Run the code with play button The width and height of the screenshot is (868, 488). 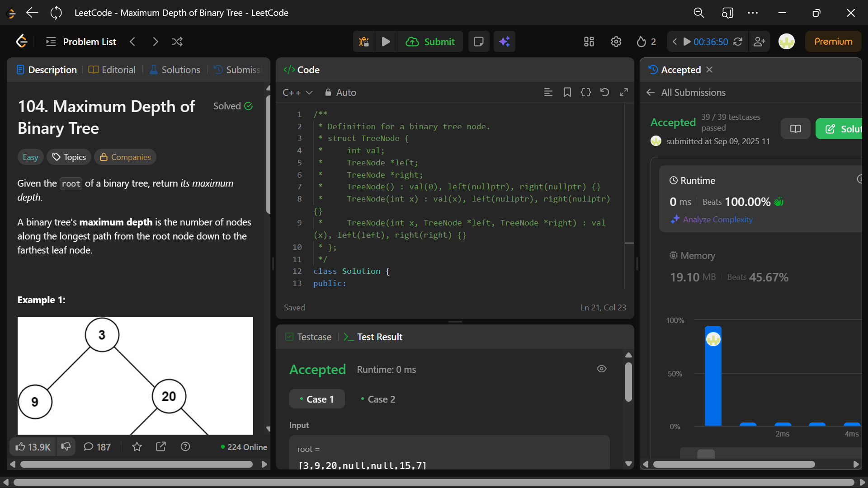click(x=386, y=42)
